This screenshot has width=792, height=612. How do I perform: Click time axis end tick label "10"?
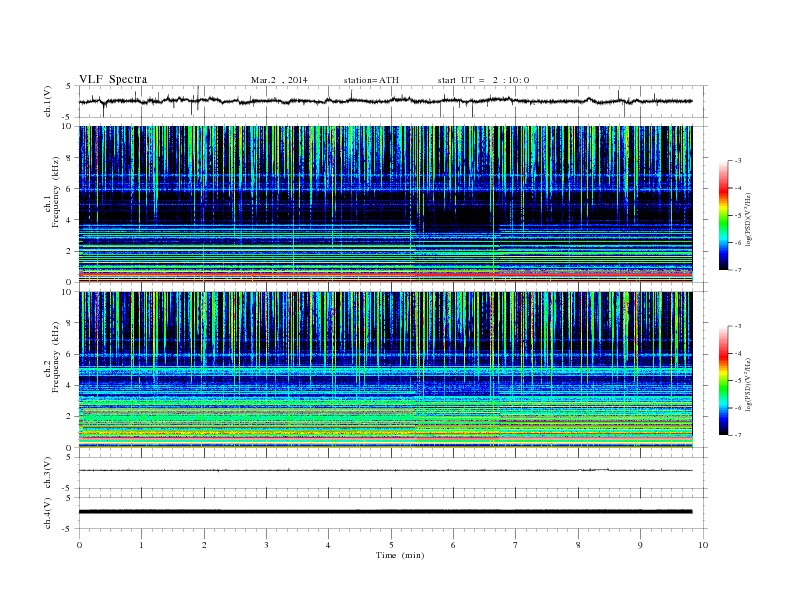pyautogui.click(x=703, y=545)
